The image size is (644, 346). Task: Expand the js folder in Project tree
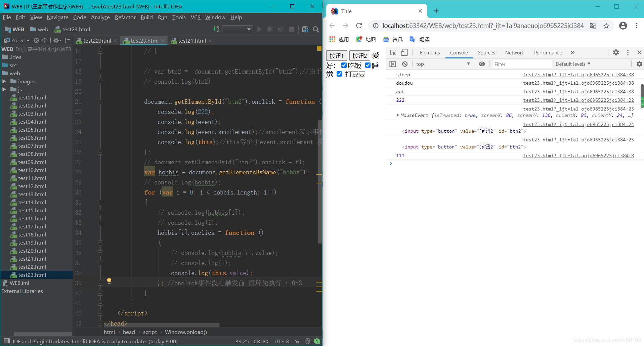pos(4,89)
